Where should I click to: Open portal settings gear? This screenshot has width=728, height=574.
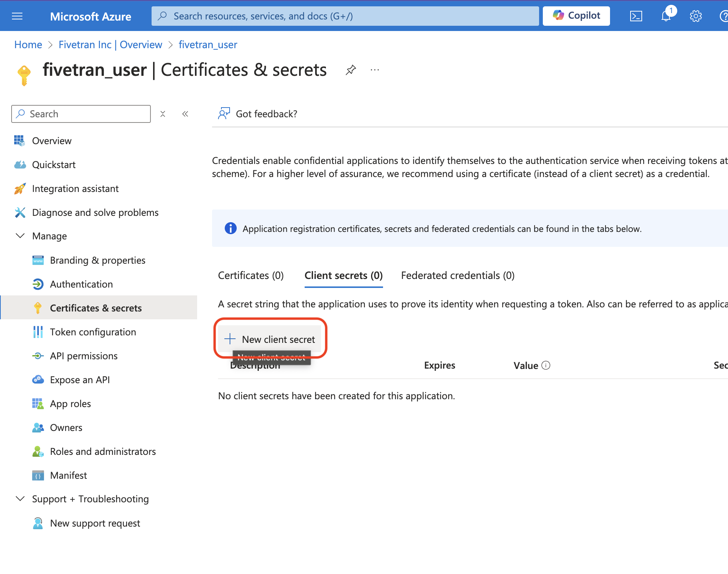(696, 16)
